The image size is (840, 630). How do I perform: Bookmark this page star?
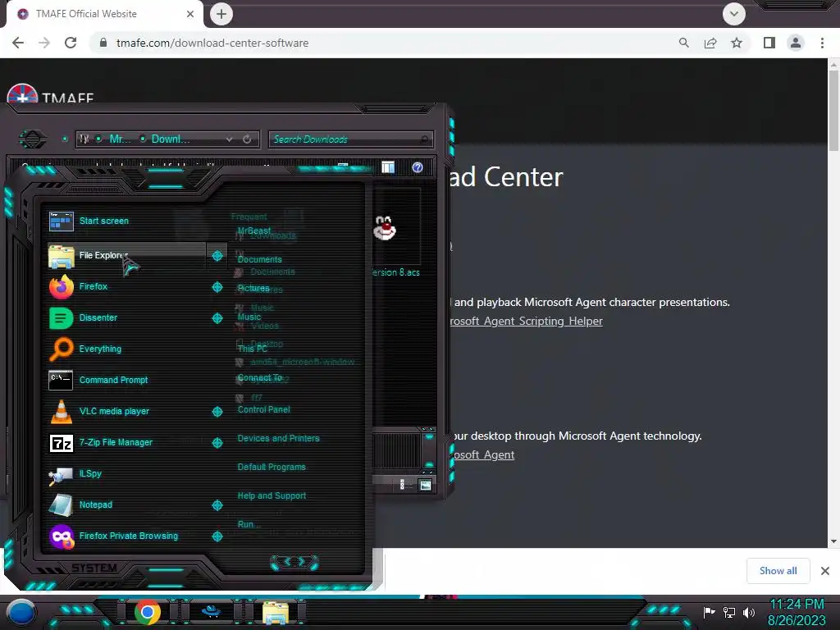pyautogui.click(x=737, y=43)
